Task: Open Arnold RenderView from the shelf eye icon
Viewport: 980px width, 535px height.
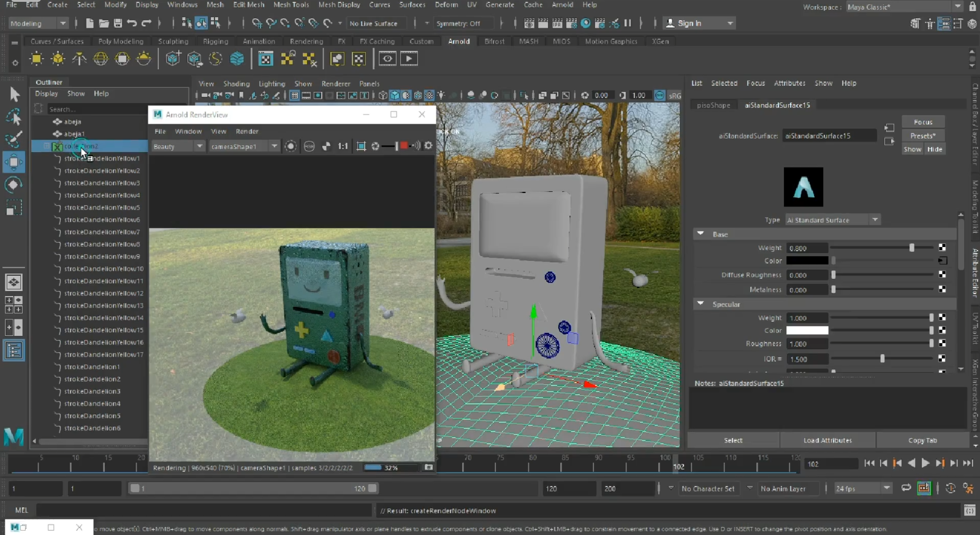Action: pyautogui.click(x=387, y=59)
